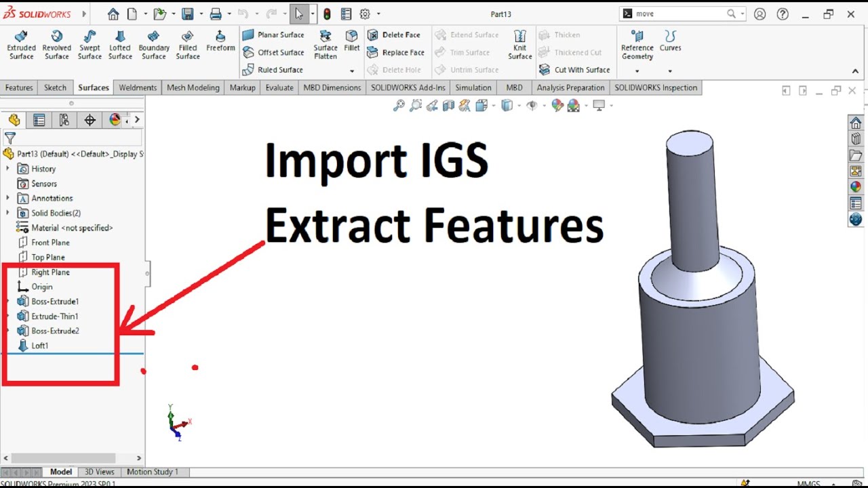Start the Filled Surface command
Image resolution: width=868 pixels, height=488 pixels.
click(x=188, y=45)
